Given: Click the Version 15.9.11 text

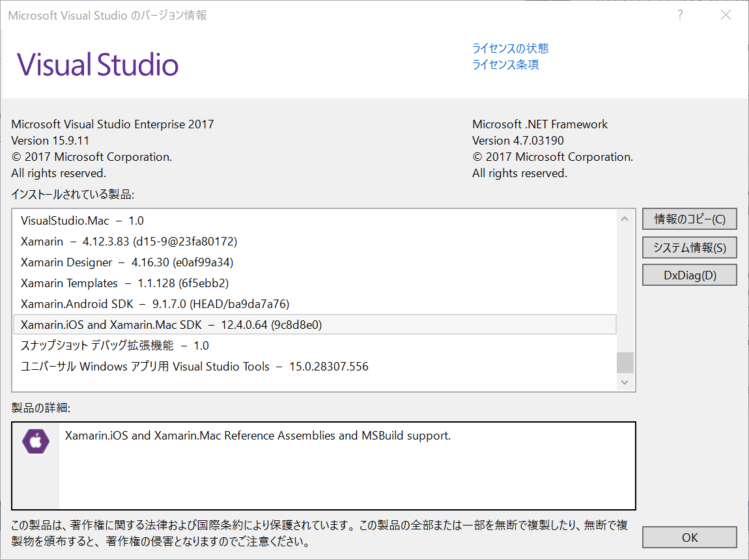Looking at the screenshot, I should pos(50,141).
